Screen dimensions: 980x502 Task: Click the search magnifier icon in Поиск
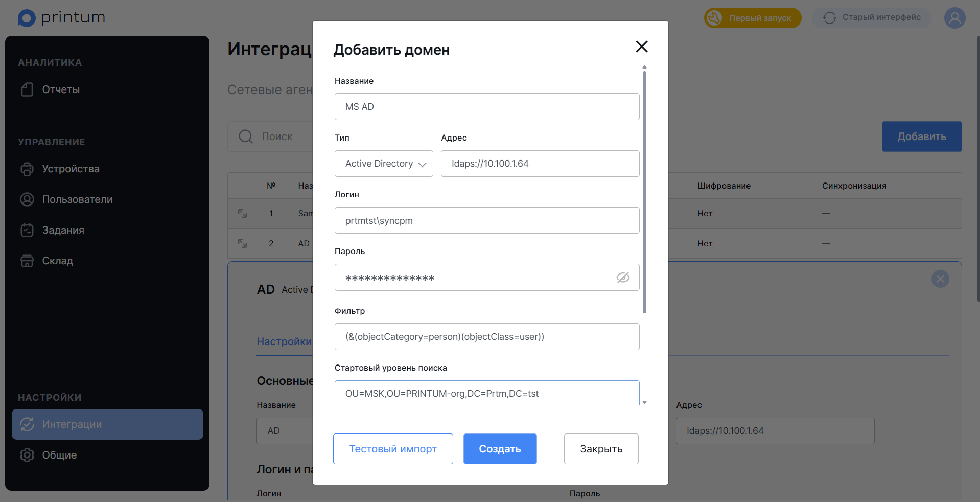[246, 136]
